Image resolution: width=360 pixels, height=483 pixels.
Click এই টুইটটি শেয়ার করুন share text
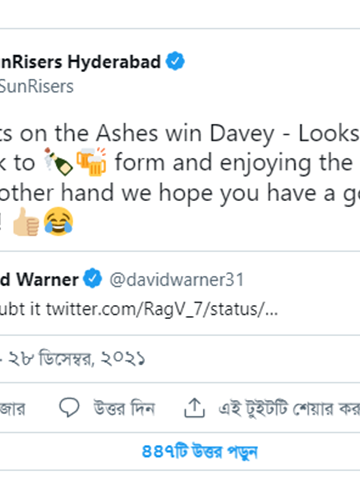pos(289,408)
